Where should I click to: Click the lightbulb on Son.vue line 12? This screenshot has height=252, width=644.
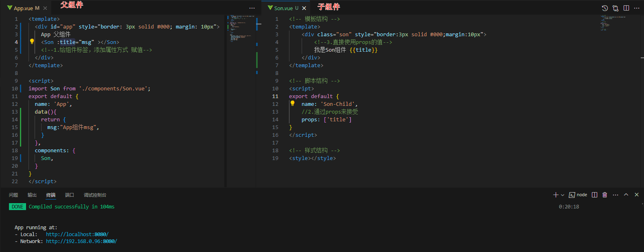292,103
